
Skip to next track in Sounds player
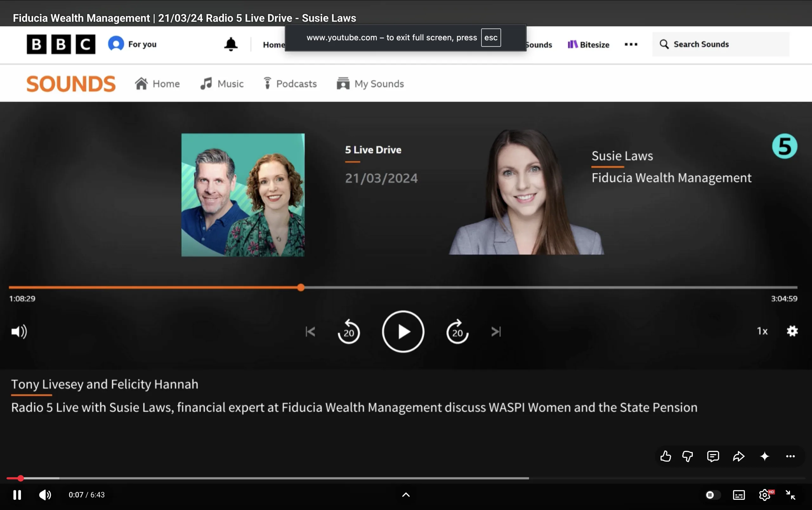pos(496,332)
